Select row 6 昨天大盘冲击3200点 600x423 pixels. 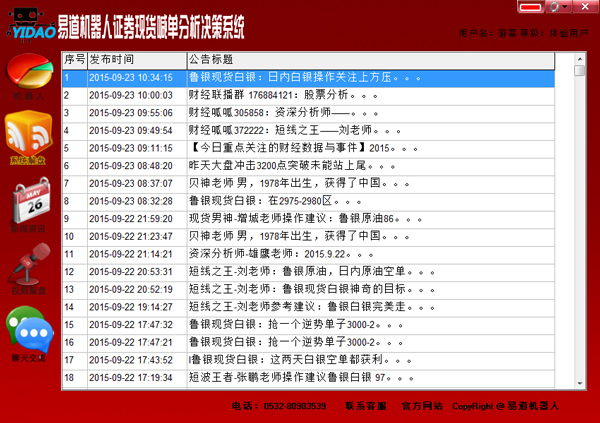[308, 166]
